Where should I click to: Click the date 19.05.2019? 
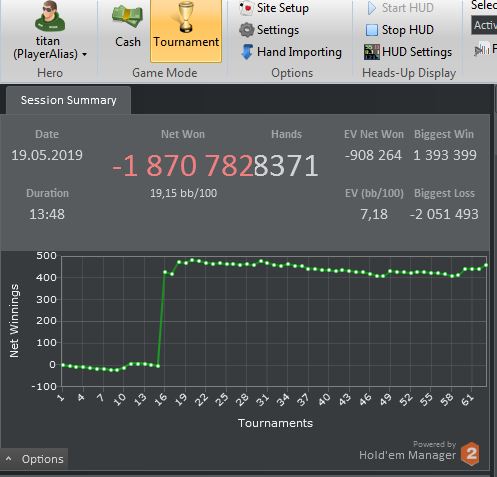(x=47, y=155)
